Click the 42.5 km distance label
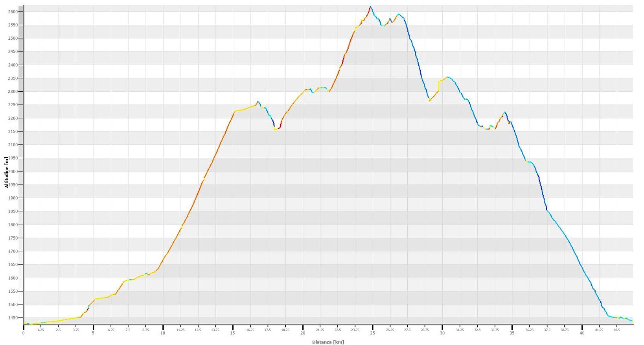The image size is (644, 345). click(x=616, y=330)
